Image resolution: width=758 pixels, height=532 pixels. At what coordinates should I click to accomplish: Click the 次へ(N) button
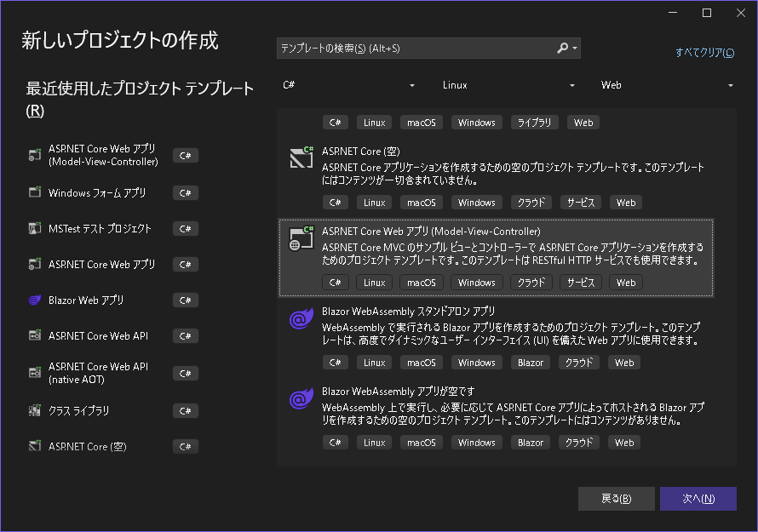[698, 498]
